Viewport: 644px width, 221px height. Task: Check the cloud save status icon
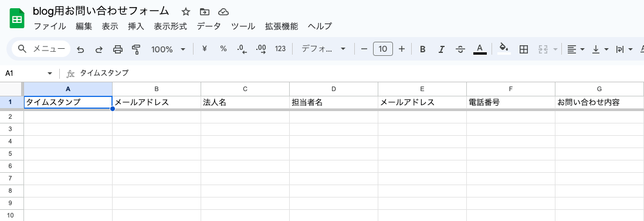pos(223,12)
